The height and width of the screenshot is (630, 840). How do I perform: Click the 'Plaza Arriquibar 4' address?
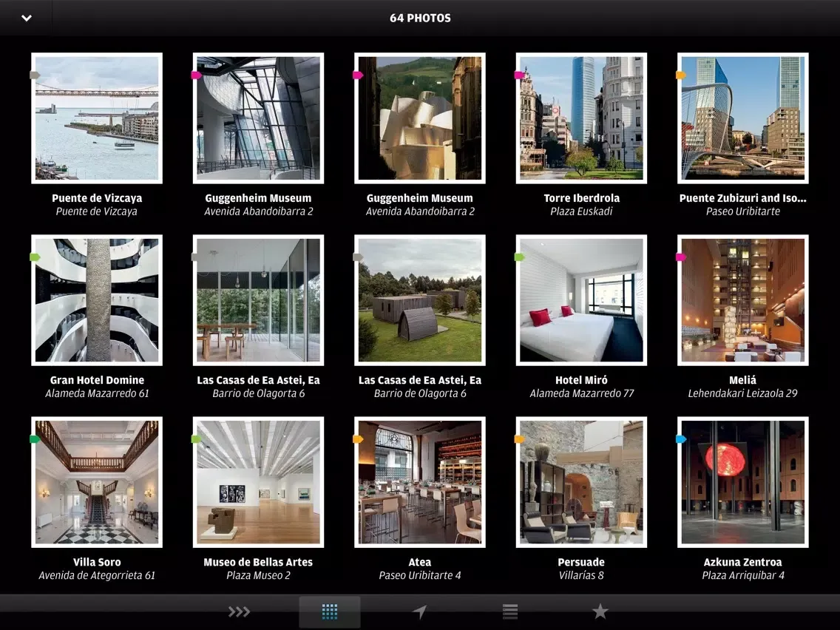[x=743, y=576]
